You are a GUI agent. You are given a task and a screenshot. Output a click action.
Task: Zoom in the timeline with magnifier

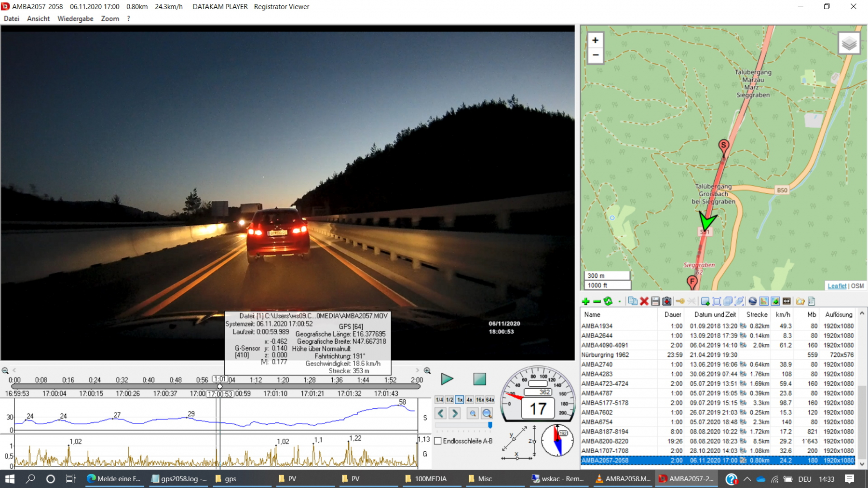[427, 370]
